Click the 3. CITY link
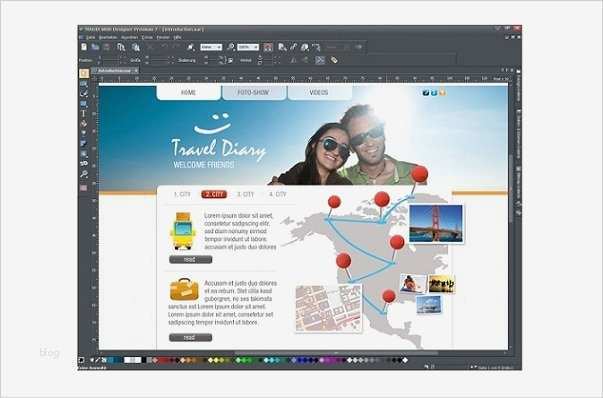The image size is (603, 398). click(245, 194)
